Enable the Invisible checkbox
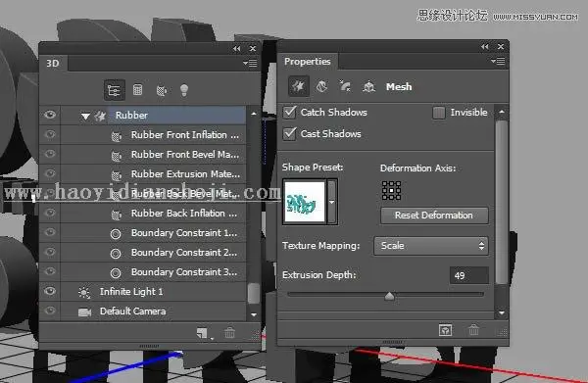The image size is (588, 383). click(439, 113)
